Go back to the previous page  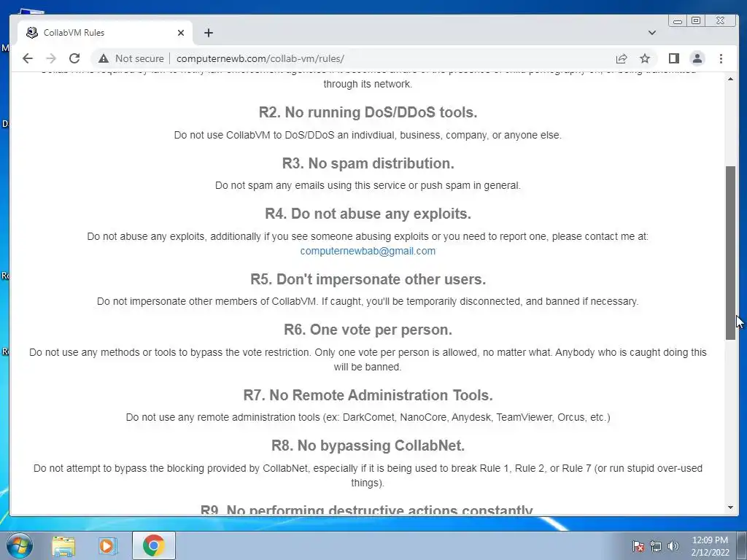(x=28, y=58)
